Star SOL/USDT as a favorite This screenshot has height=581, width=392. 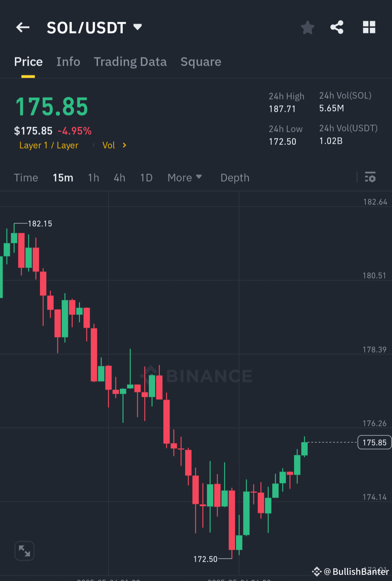coord(307,27)
